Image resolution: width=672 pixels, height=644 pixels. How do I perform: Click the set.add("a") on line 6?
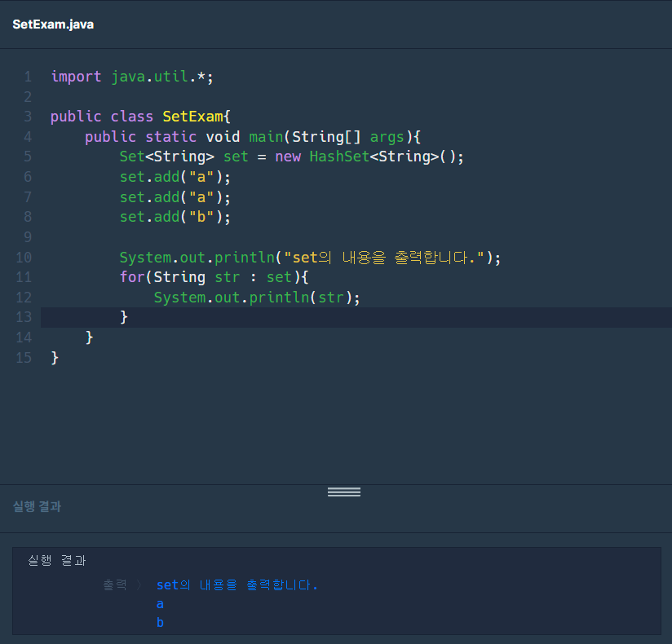tap(175, 177)
